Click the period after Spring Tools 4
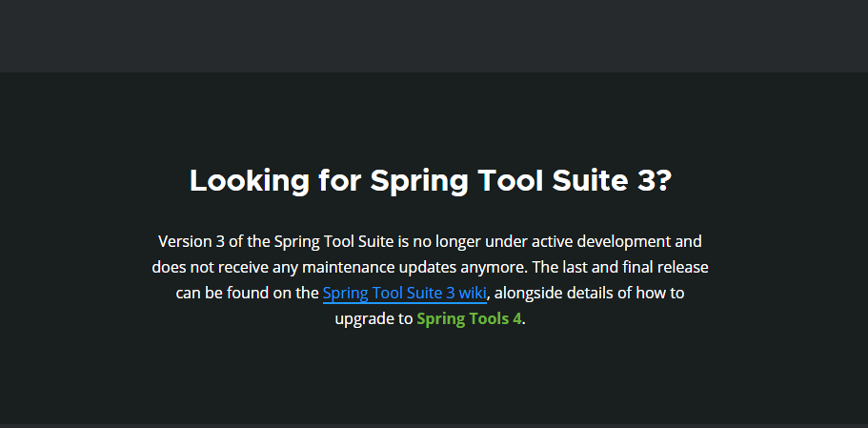Image resolution: width=868 pixels, height=428 pixels. pyautogui.click(x=525, y=320)
